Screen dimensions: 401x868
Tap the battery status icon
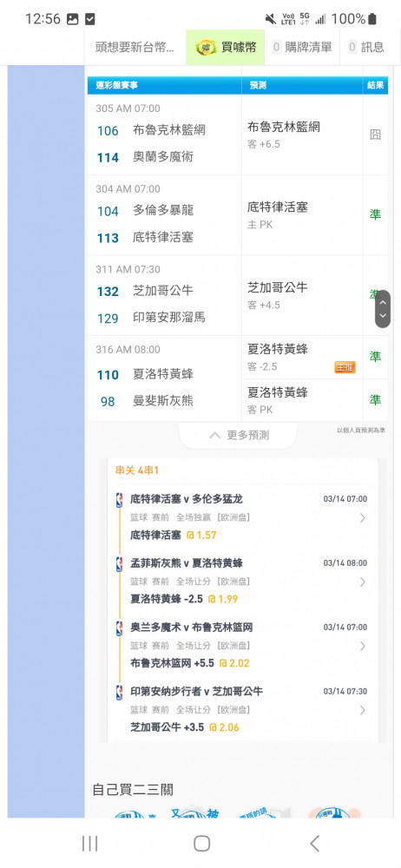pyautogui.click(x=372, y=19)
